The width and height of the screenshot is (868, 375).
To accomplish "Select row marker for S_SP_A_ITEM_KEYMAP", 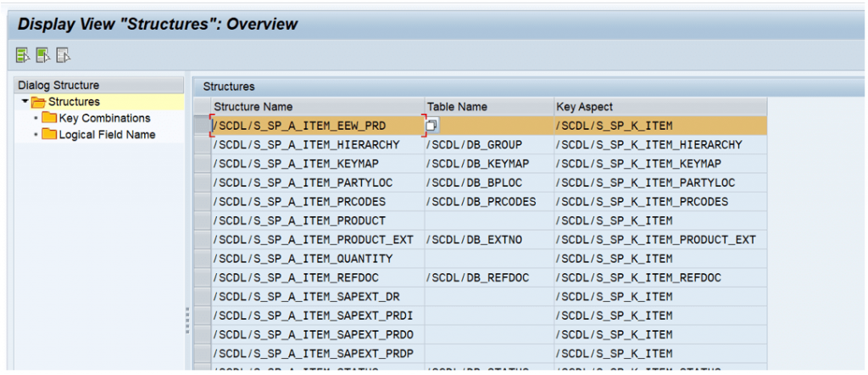I will coord(202,164).
